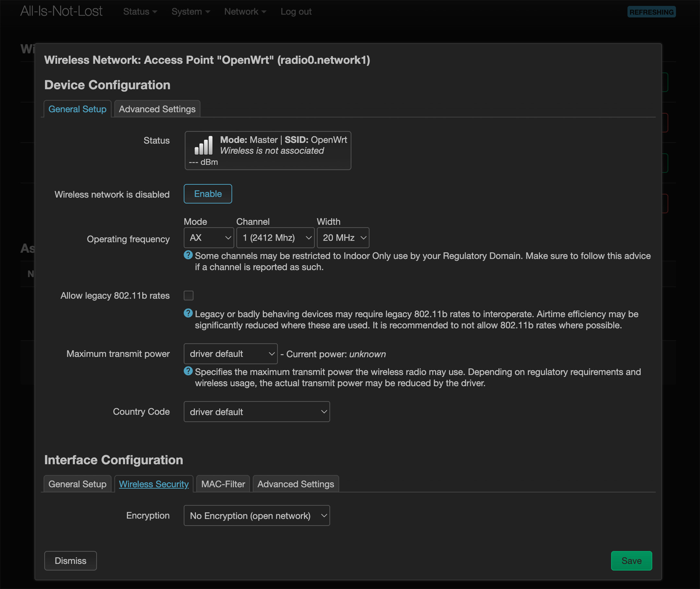The height and width of the screenshot is (589, 700).
Task: Click Log out in the menu bar
Action: pyautogui.click(x=296, y=11)
